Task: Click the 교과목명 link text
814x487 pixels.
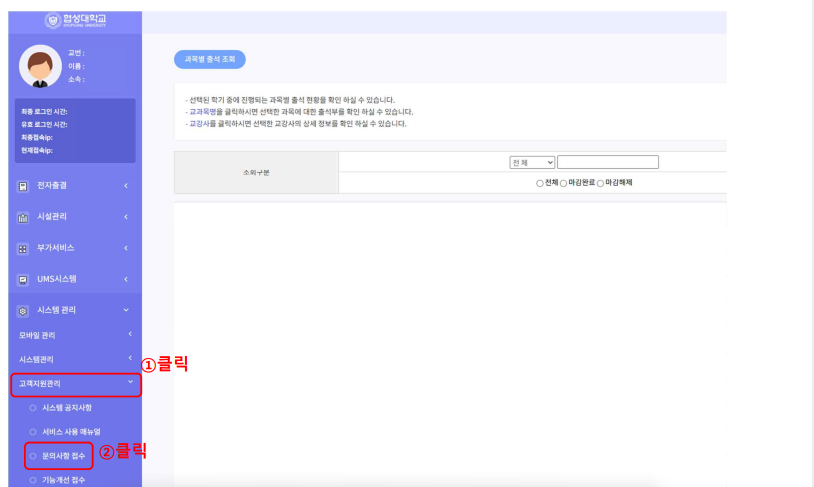Action: [202, 112]
